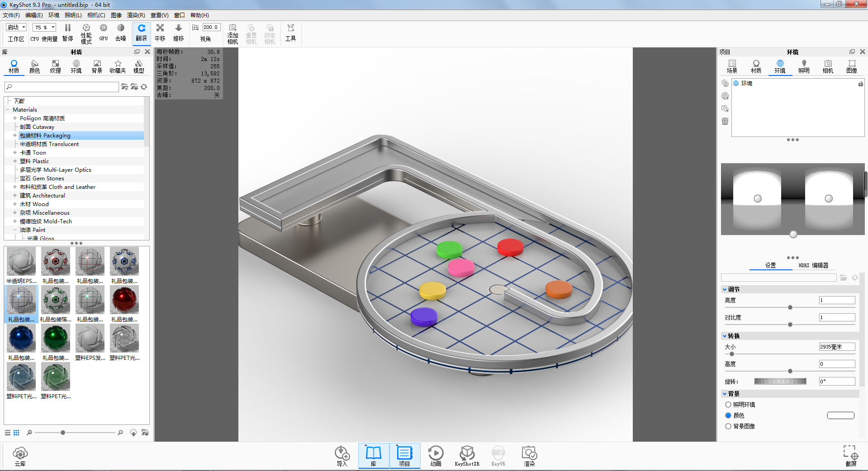Image resolution: width=868 pixels, height=471 pixels.
Task: Collapse the 转换 section
Action: tap(725, 336)
